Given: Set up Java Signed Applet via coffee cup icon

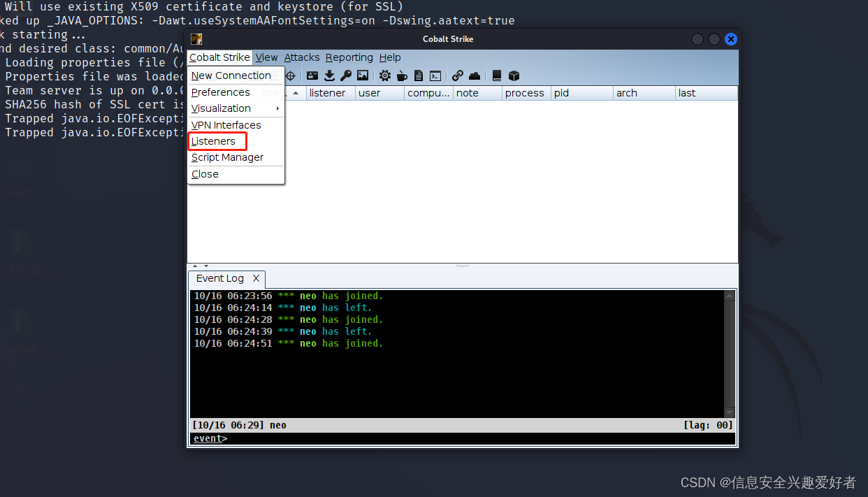Looking at the screenshot, I should (402, 75).
